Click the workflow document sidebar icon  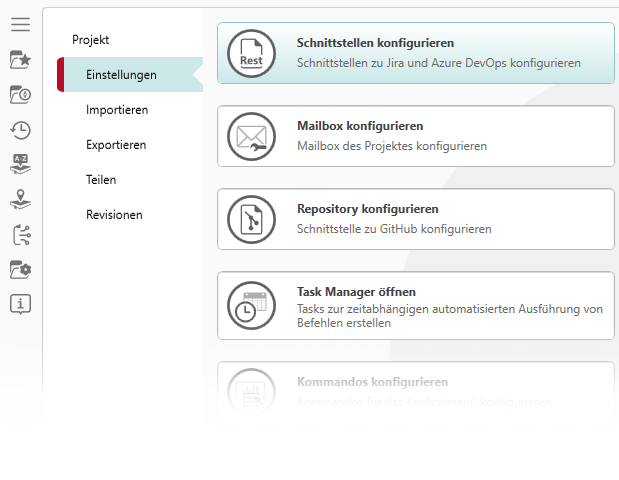(x=22, y=235)
